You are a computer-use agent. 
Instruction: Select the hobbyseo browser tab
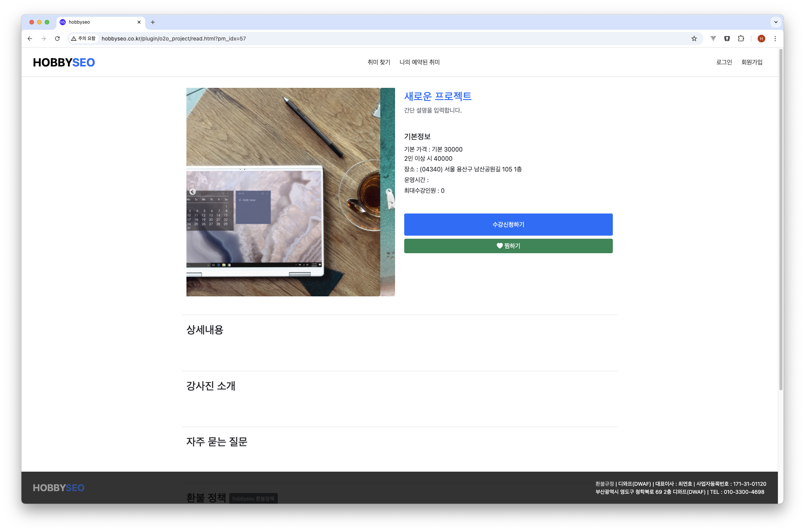(100, 22)
